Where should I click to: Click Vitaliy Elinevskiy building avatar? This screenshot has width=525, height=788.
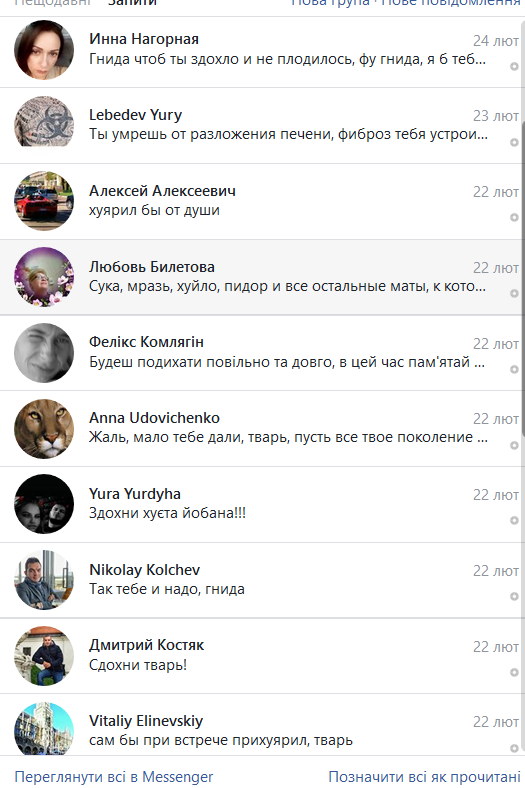44,729
